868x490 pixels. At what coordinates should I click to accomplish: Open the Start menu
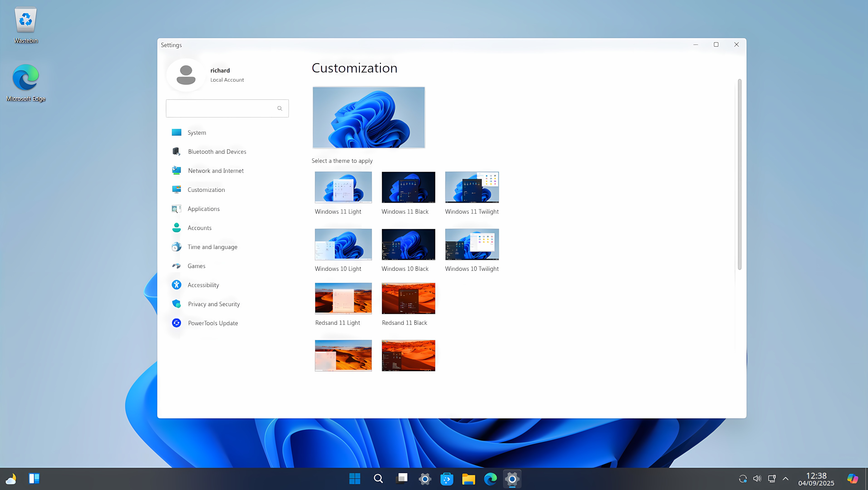tap(355, 479)
